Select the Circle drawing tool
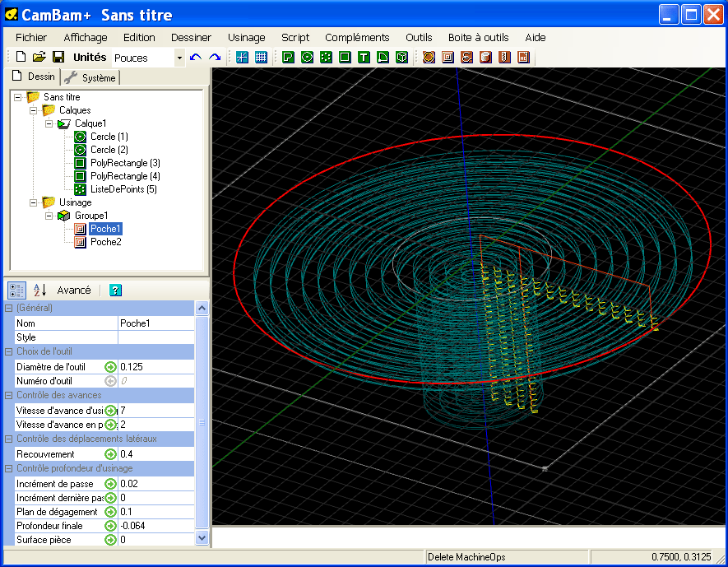 tap(307, 57)
